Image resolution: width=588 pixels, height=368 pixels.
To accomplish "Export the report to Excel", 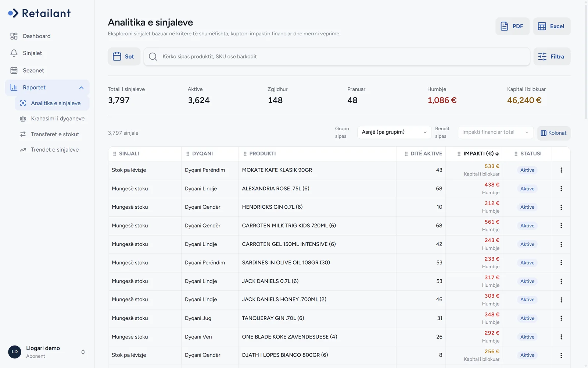I will pos(552,26).
